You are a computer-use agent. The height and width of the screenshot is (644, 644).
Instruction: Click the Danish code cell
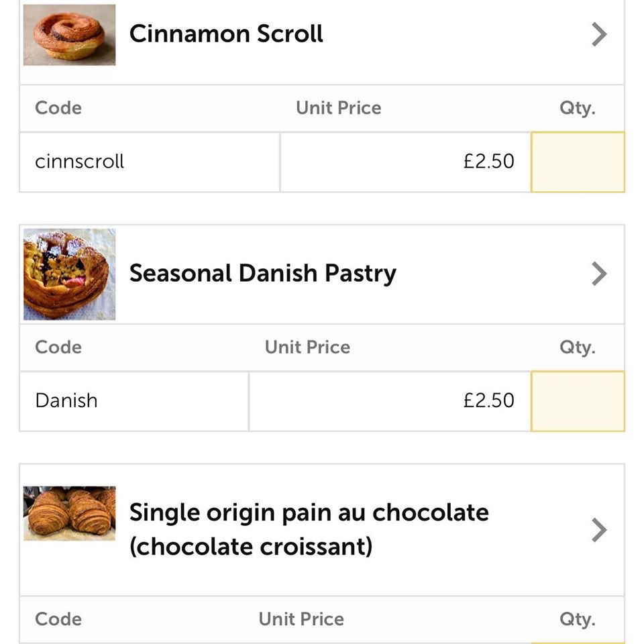tap(66, 400)
